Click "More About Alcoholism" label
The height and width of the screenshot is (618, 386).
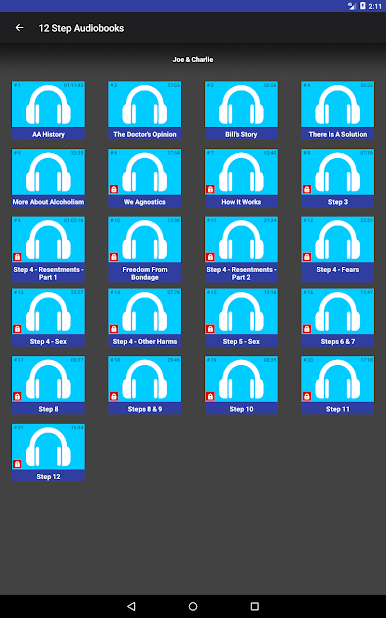pos(48,202)
